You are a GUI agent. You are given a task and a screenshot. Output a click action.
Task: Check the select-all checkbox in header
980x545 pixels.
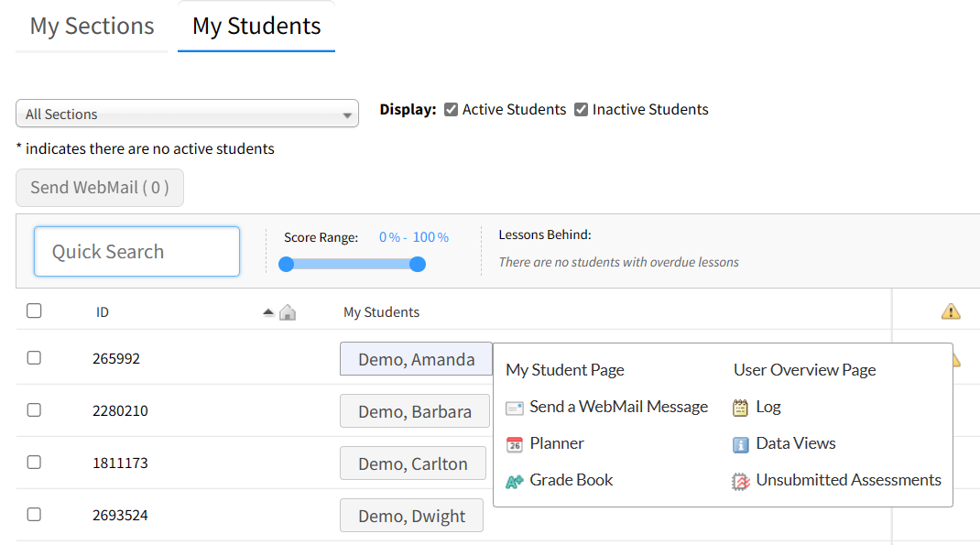click(34, 311)
